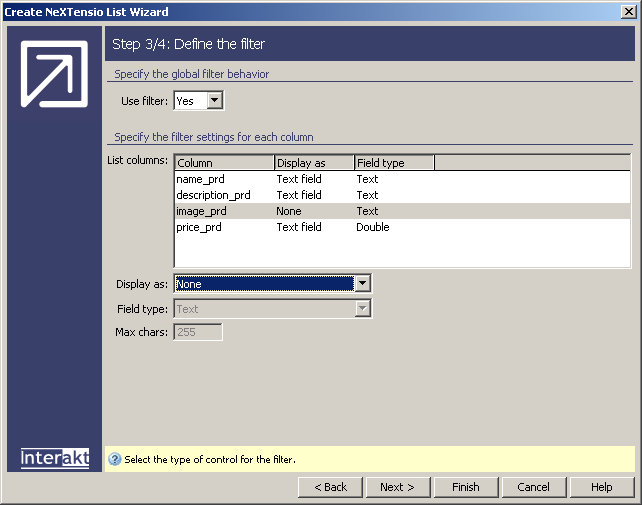The image size is (642, 505).
Task: Open the Use filter dropdown
Action: (215, 101)
